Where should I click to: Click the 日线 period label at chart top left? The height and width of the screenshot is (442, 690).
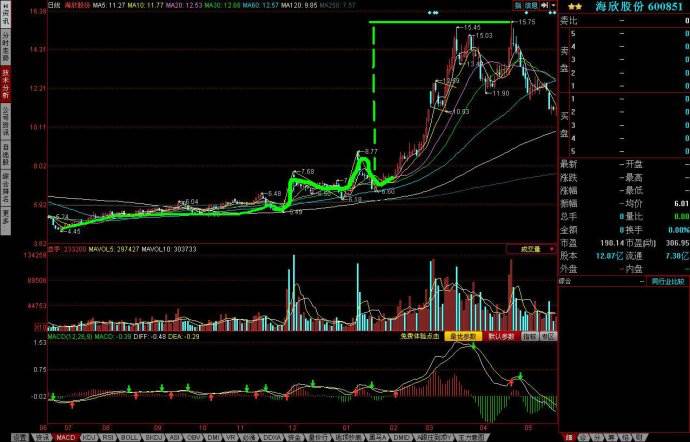click(x=54, y=5)
